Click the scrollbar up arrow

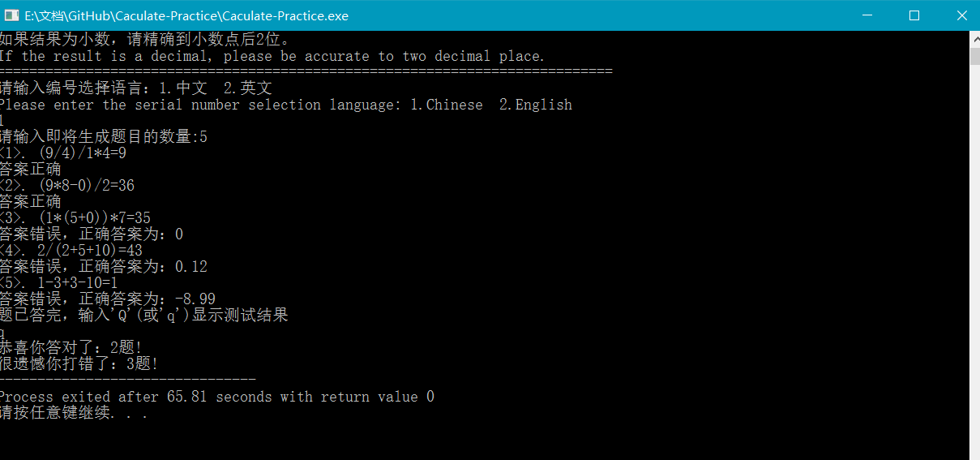[974, 39]
